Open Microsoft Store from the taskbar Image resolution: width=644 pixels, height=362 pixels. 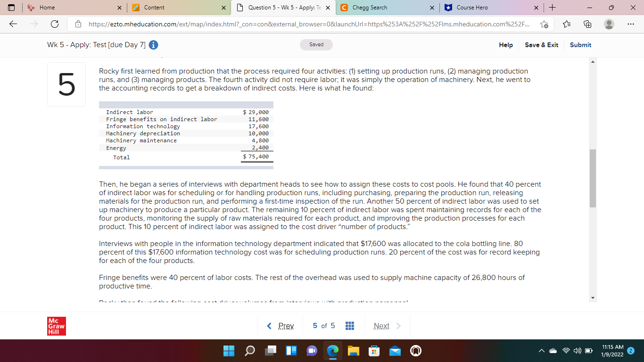click(x=374, y=351)
